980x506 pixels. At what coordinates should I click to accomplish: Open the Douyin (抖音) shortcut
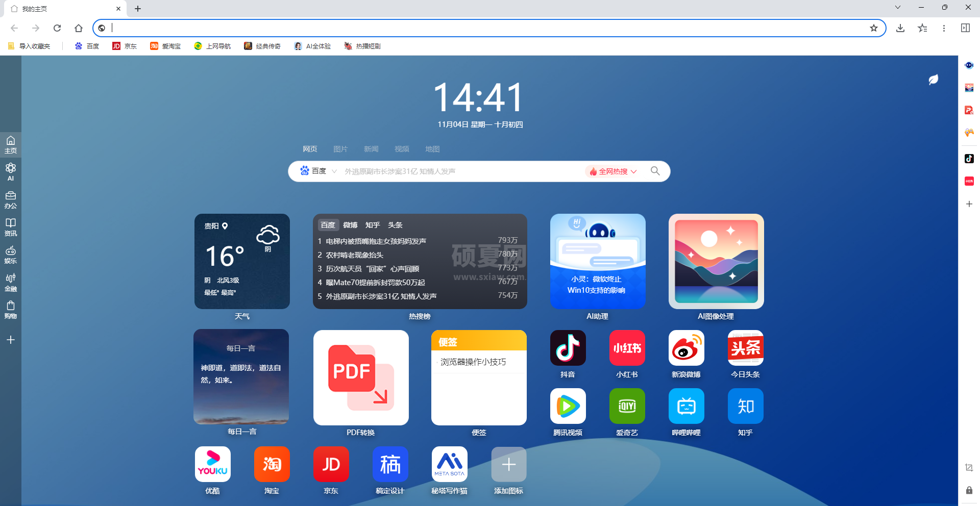[568, 348]
